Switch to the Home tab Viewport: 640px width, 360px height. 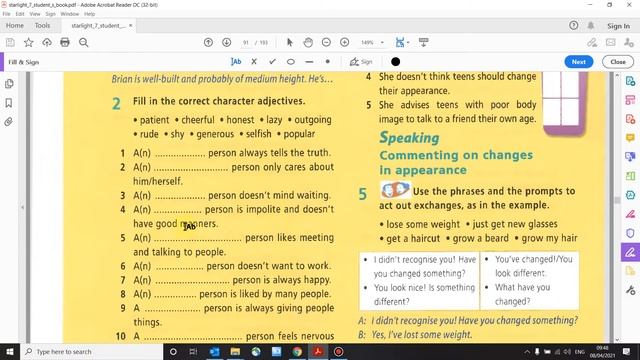15,26
